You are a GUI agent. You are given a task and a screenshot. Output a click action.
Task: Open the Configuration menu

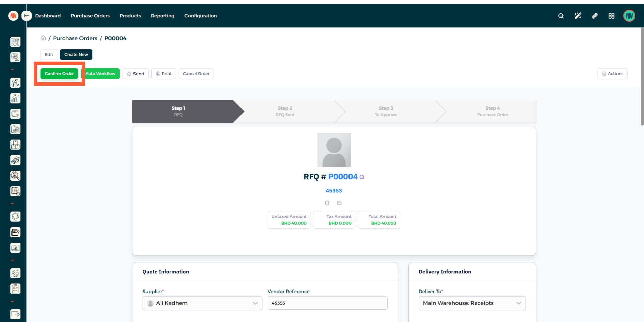tap(200, 16)
